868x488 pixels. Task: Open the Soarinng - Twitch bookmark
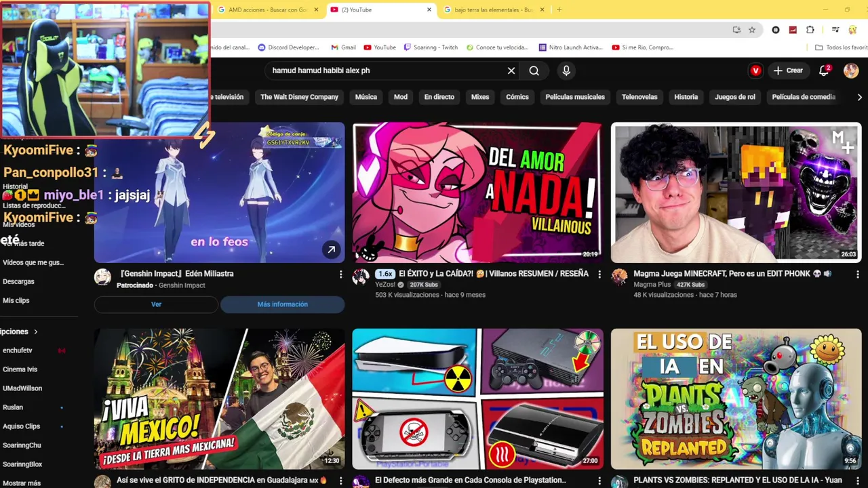click(x=431, y=47)
